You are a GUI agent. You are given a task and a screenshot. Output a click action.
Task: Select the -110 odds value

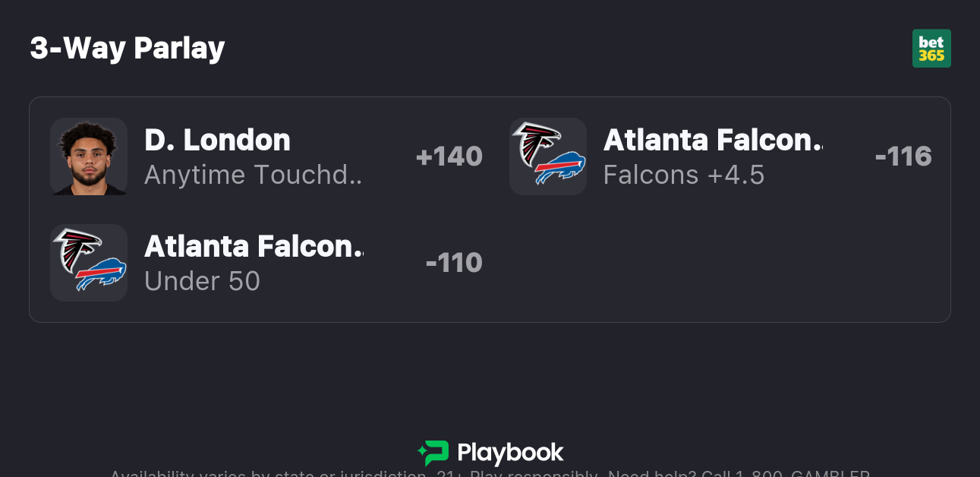[454, 263]
